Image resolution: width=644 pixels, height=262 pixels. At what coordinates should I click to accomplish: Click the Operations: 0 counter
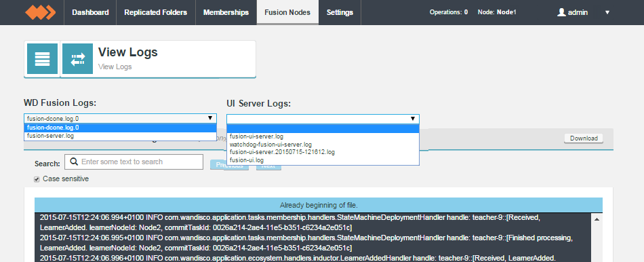[x=449, y=12]
